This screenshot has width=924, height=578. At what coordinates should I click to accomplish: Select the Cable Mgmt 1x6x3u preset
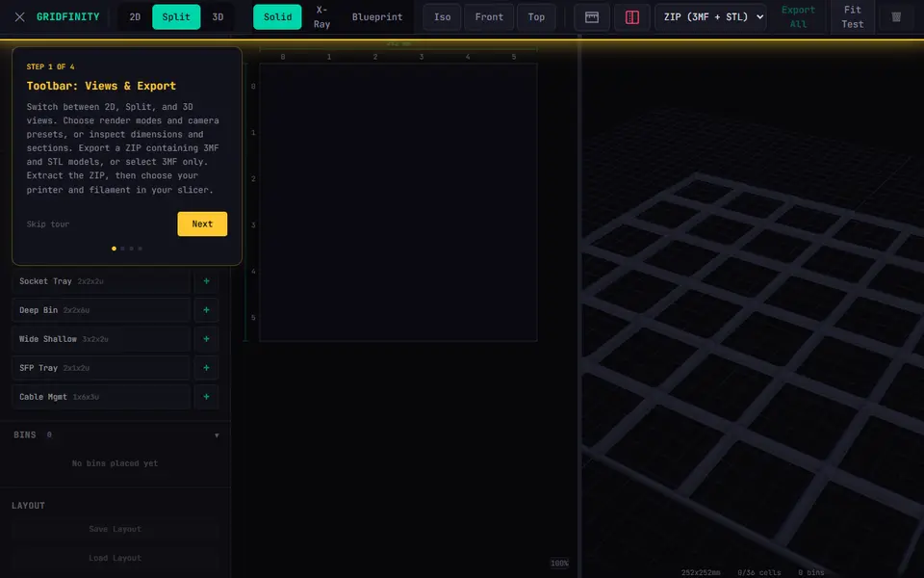101,397
